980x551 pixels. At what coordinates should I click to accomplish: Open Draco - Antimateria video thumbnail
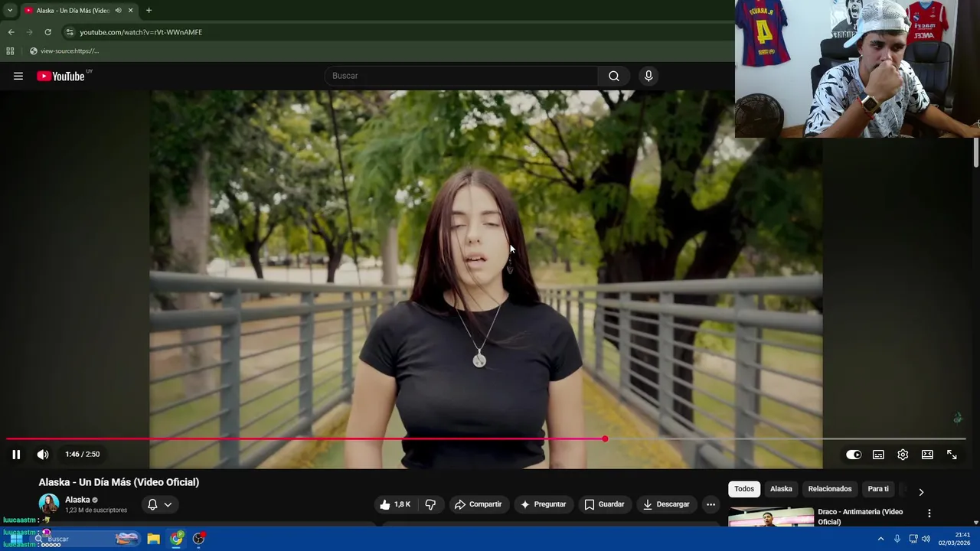click(771, 517)
